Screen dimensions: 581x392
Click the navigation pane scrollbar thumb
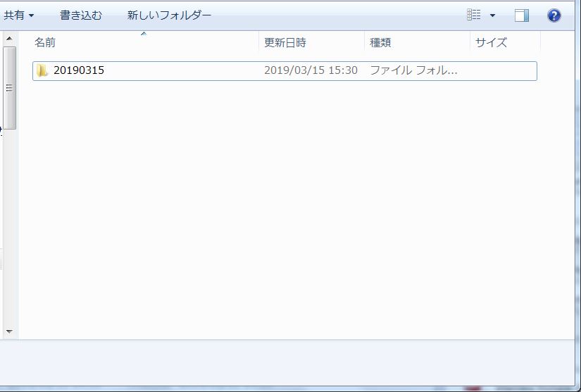click(x=10, y=88)
